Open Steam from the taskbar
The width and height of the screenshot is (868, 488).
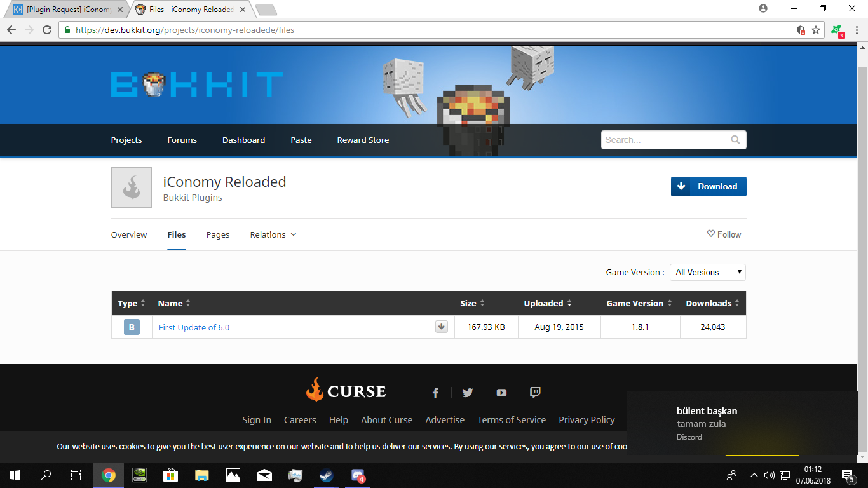coord(327,475)
